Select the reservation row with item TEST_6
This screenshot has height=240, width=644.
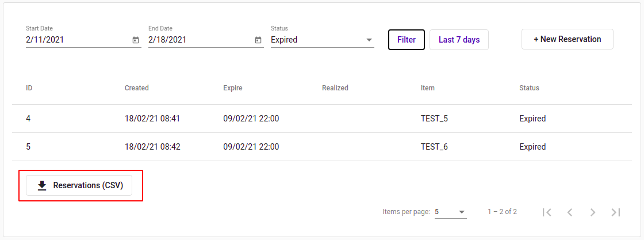(x=322, y=146)
